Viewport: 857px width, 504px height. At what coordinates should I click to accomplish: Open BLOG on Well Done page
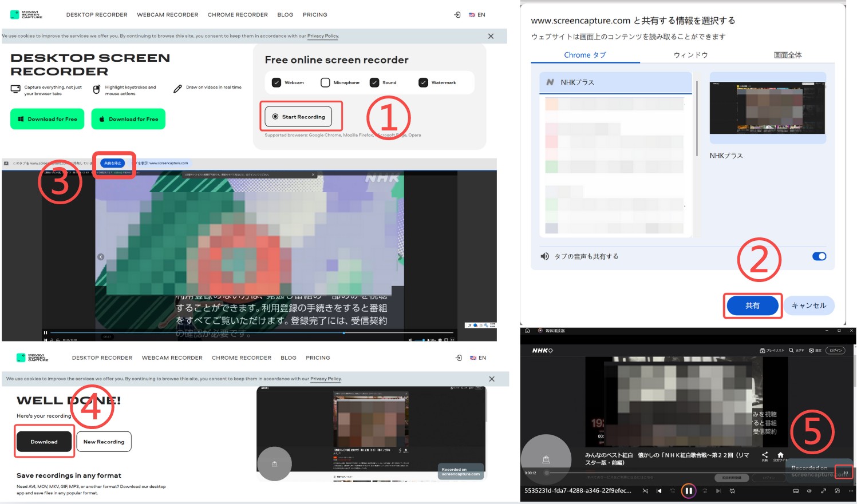coord(289,358)
